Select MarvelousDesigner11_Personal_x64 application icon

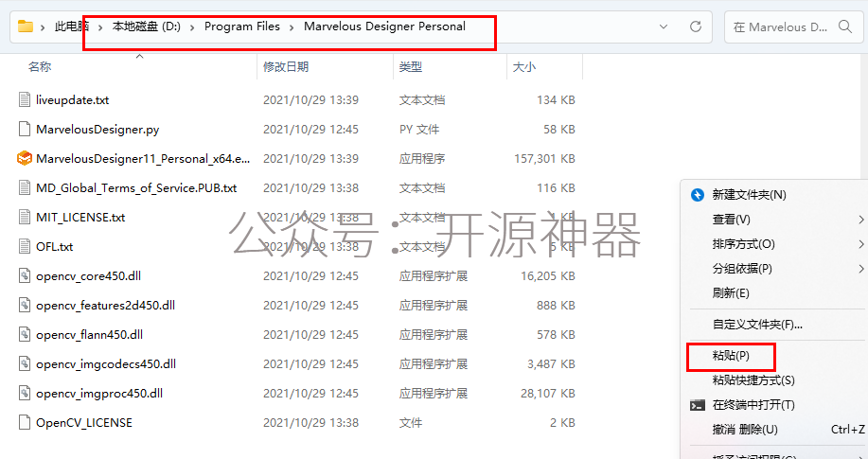click(25, 158)
